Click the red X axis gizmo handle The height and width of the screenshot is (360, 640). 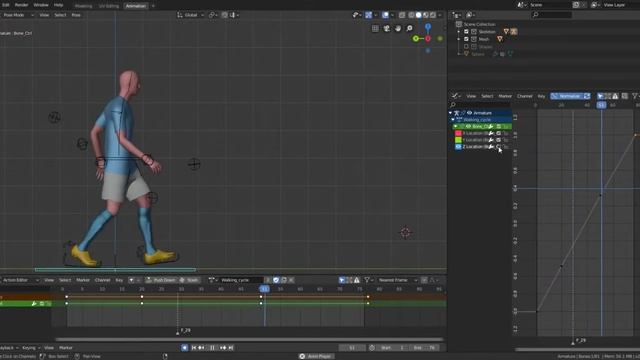pyautogui.click(x=428, y=39)
